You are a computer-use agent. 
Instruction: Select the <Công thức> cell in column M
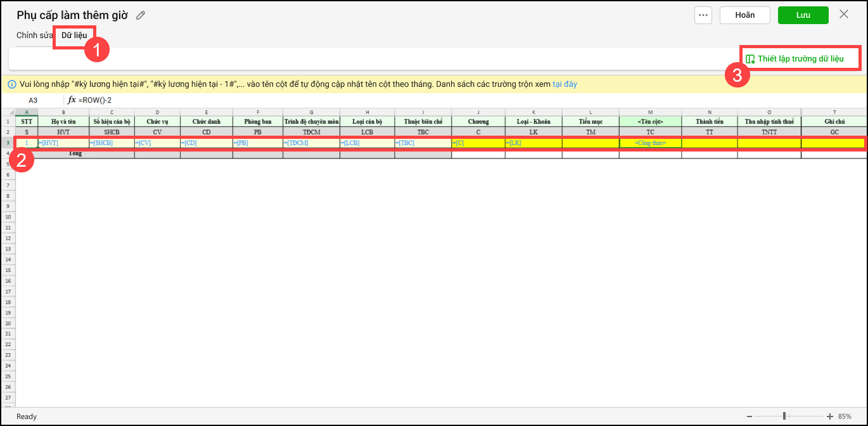coord(650,143)
